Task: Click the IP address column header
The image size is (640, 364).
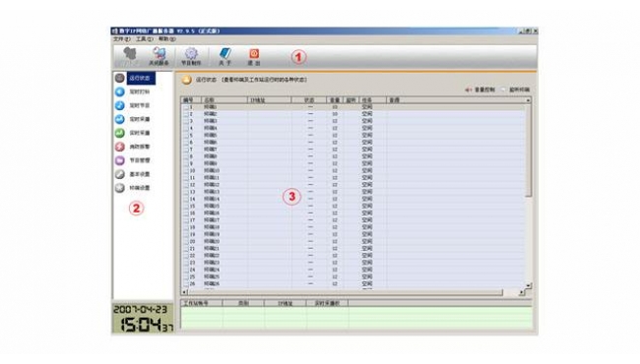Action: (x=269, y=100)
